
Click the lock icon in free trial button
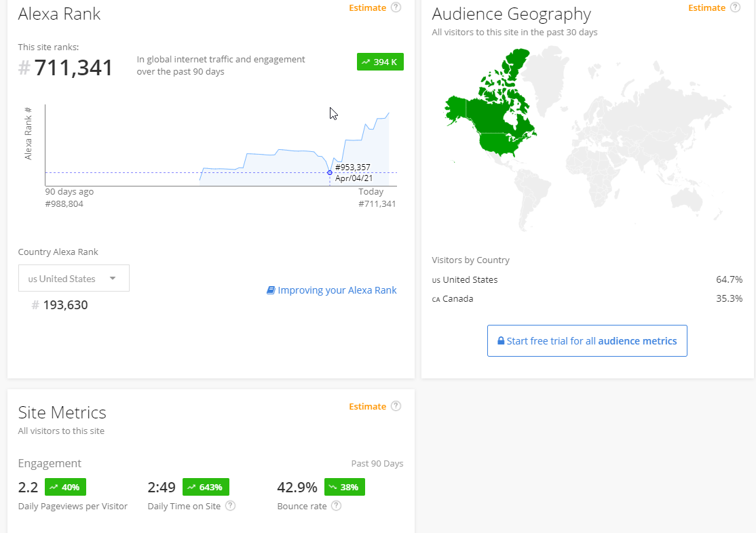tap(501, 341)
